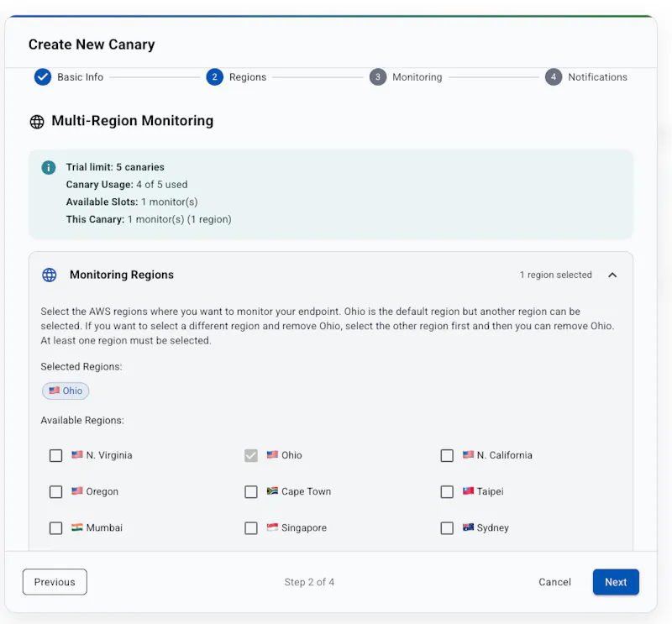
Task: Click the South Africa flag next to Cape Town
Action: tap(272, 491)
